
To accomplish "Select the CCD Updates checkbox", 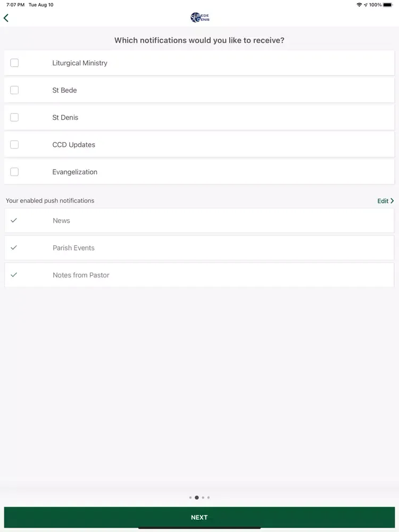I will [14, 145].
